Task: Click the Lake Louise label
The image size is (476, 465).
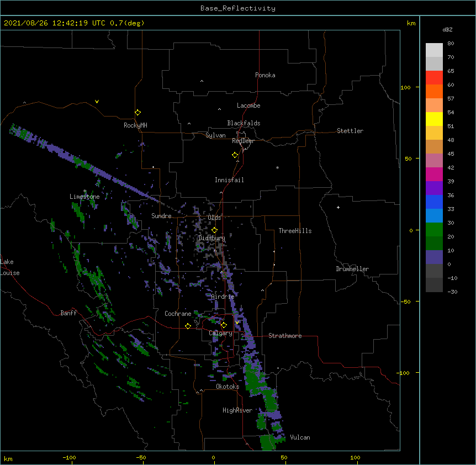Action: tap(10, 267)
